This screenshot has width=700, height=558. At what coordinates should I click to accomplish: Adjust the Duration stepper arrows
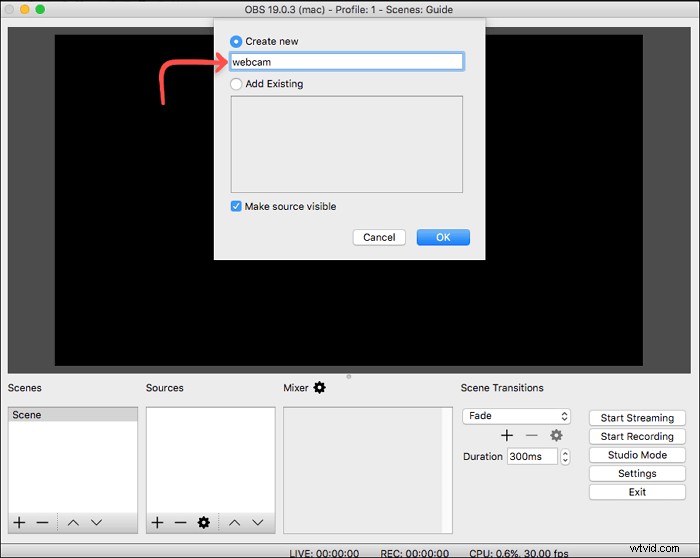565,456
